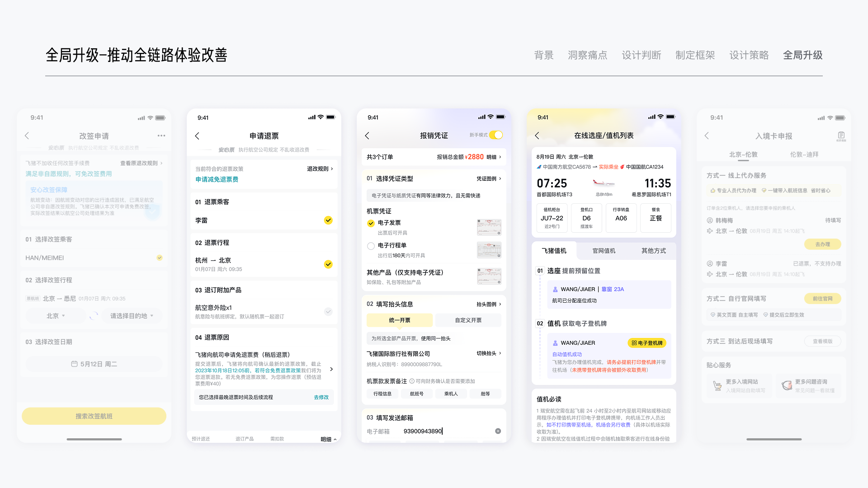Tap swap cities icon between 北京 and destination
Image resolution: width=868 pixels, height=488 pixels.
(94, 316)
